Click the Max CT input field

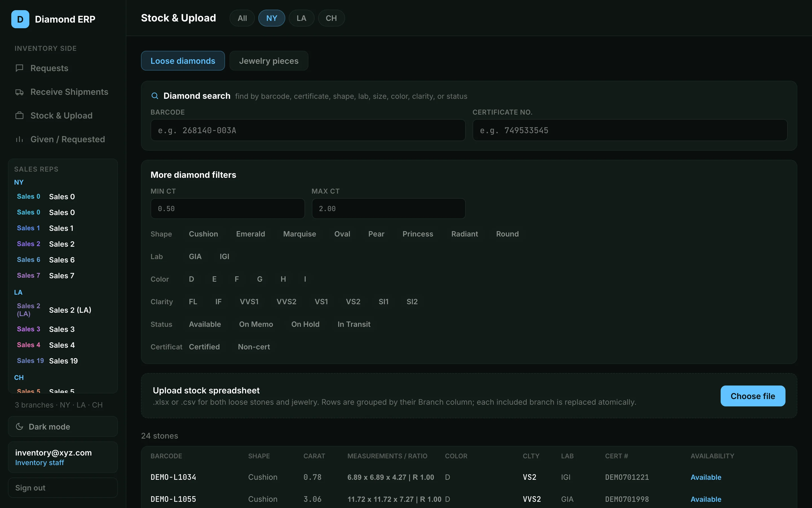point(389,209)
